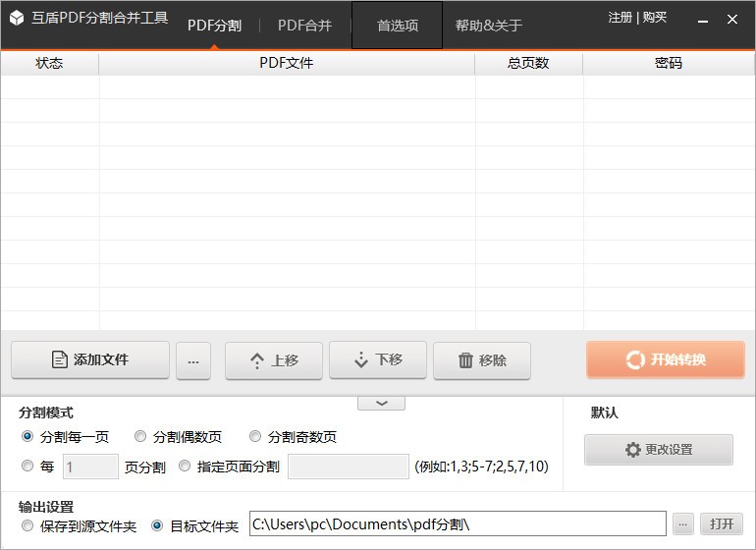Click the 添加文件 button

90,359
